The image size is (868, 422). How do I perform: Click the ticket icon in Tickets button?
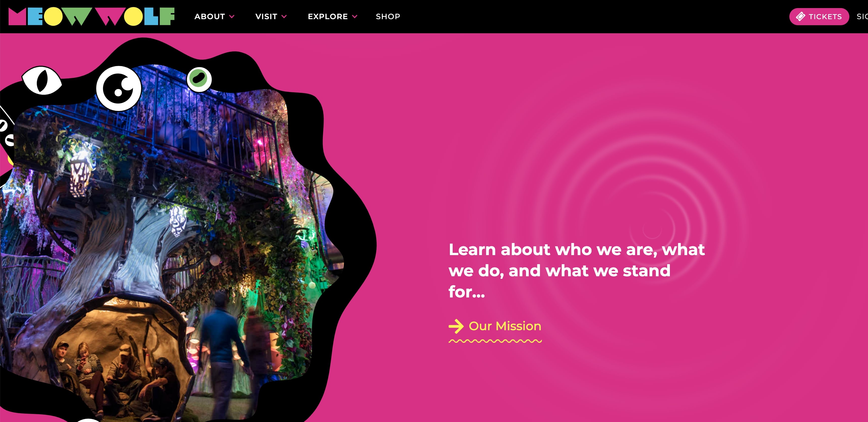coord(801,17)
